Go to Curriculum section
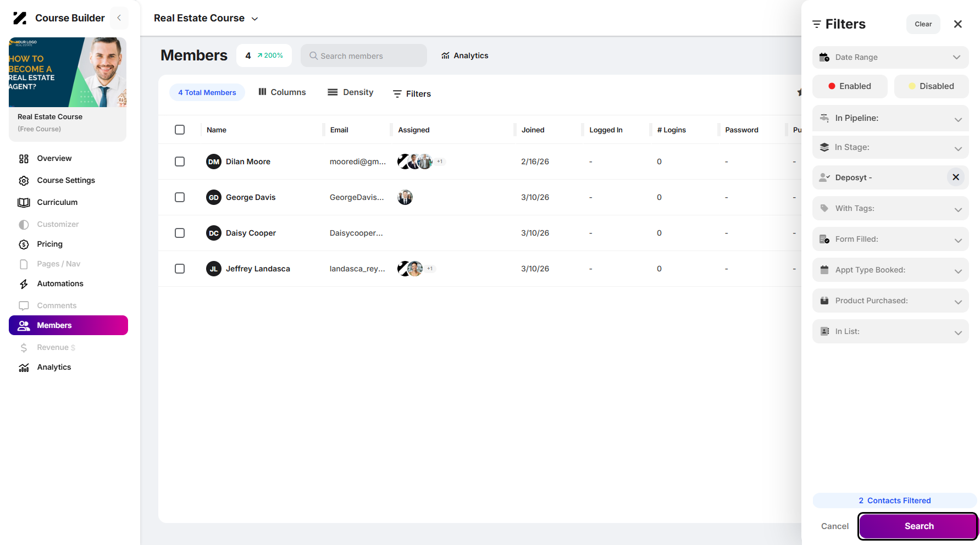Image resolution: width=980 pixels, height=545 pixels. [x=57, y=202]
